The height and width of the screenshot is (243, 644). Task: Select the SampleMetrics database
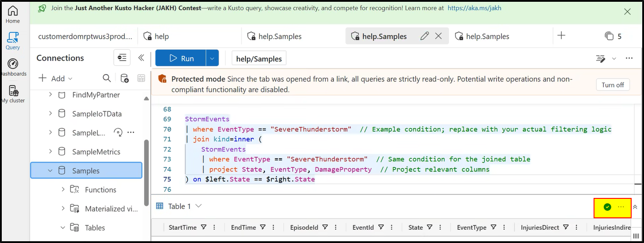coord(96,152)
